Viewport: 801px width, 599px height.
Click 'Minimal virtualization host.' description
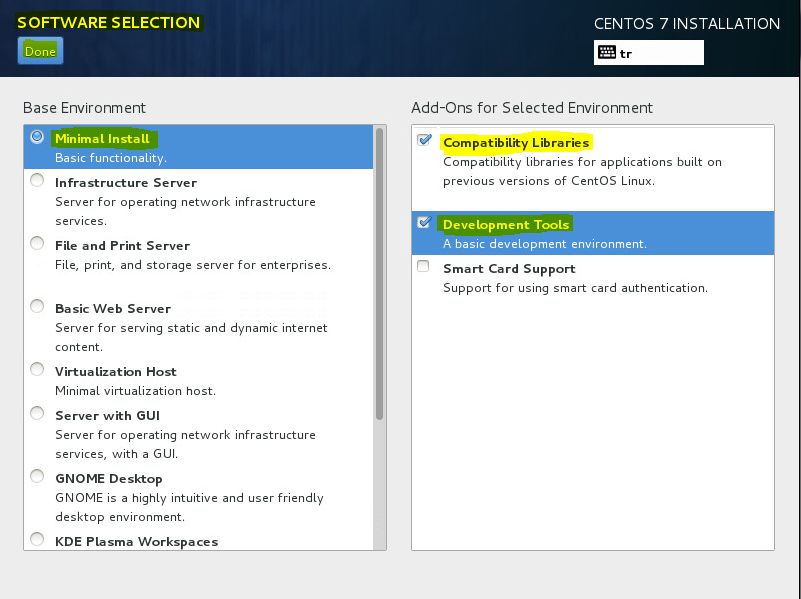[x=135, y=391]
